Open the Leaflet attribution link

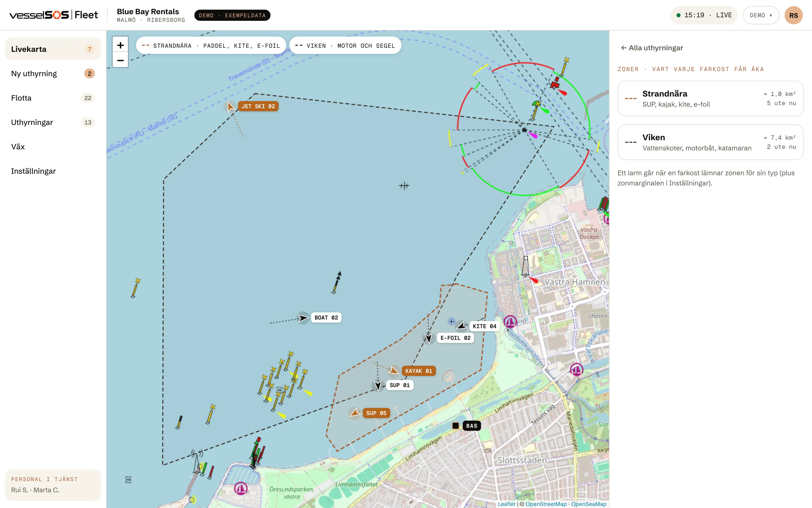(x=506, y=504)
